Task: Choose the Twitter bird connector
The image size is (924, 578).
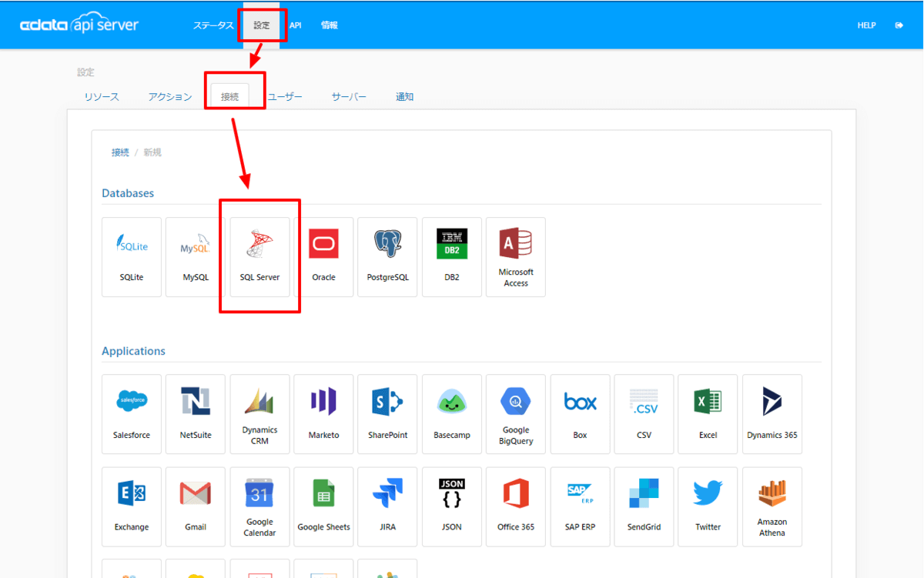Action: coord(708,506)
